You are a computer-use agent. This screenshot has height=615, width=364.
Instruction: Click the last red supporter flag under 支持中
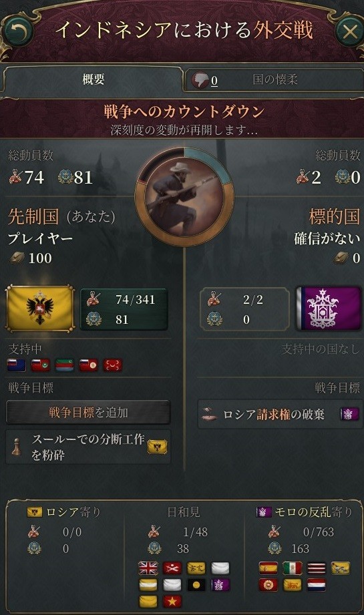click(113, 365)
